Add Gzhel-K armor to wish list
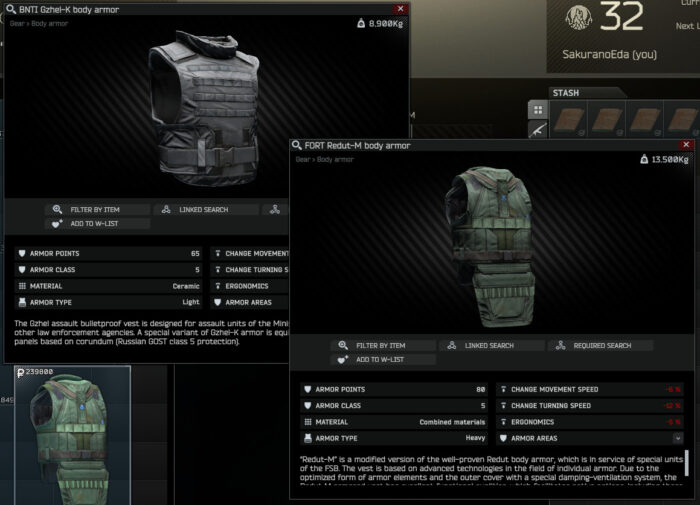The width and height of the screenshot is (700, 505). (x=98, y=224)
